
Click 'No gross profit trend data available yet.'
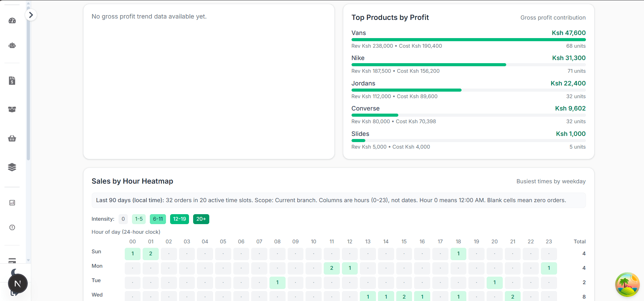149,16
